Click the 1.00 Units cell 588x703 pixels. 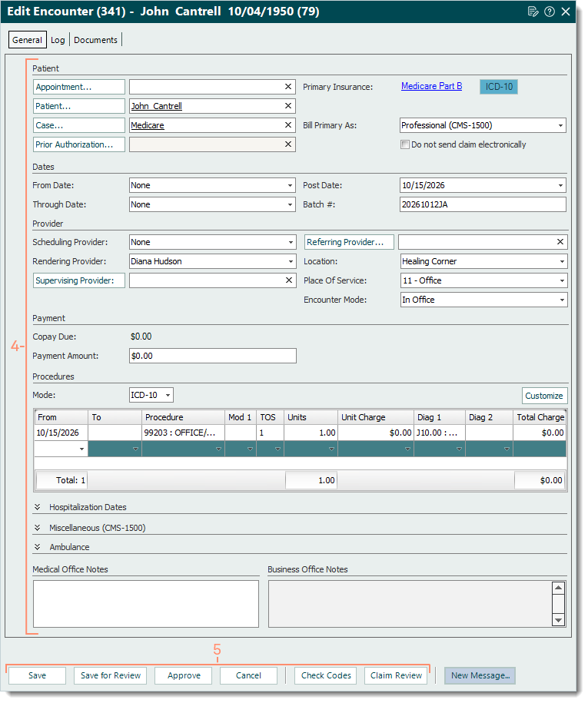pos(311,433)
